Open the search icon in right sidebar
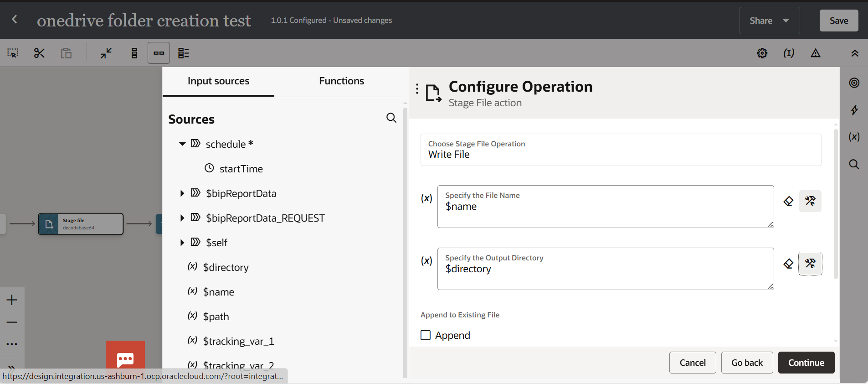This screenshot has height=384, width=868. [x=854, y=164]
